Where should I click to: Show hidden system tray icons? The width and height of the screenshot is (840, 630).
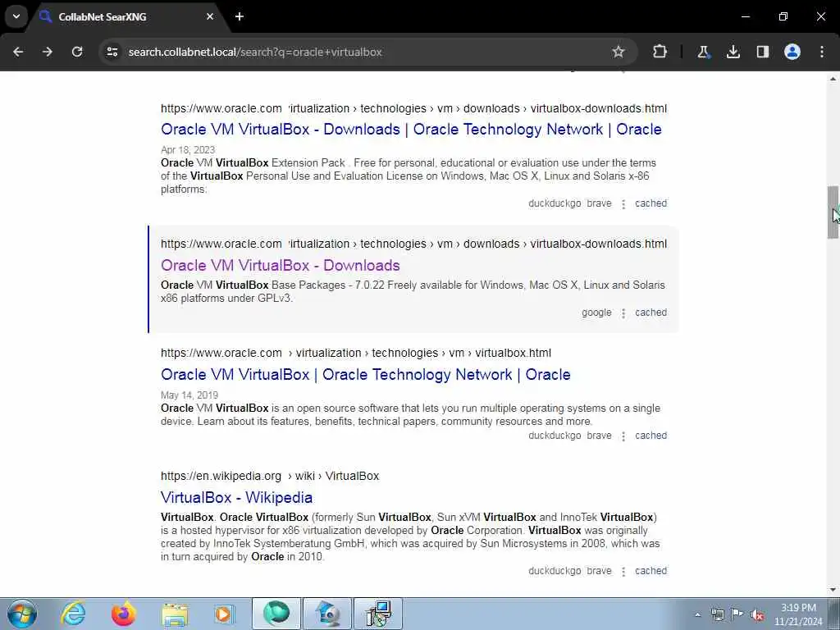pos(697,614)
